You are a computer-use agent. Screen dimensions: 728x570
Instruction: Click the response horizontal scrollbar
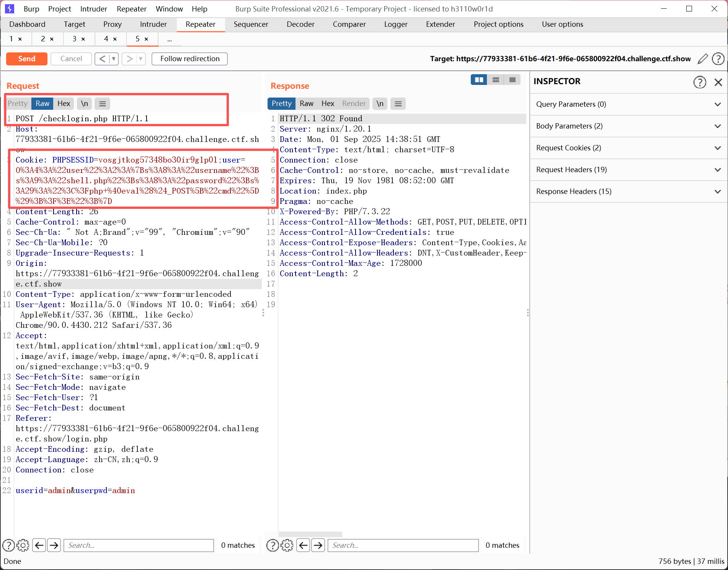pyautogui.click(x=310, y=534)
